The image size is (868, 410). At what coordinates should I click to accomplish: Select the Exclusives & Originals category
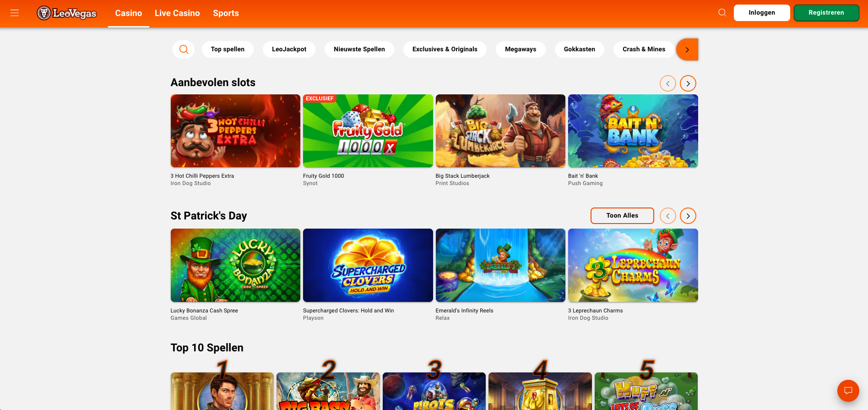click(445, 49)
